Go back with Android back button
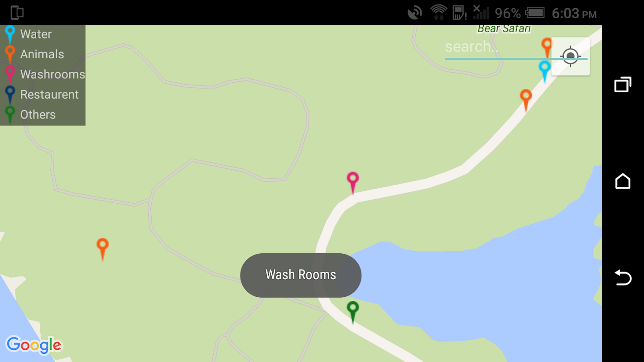Screen dimensions: 644x362 point(623,277)
